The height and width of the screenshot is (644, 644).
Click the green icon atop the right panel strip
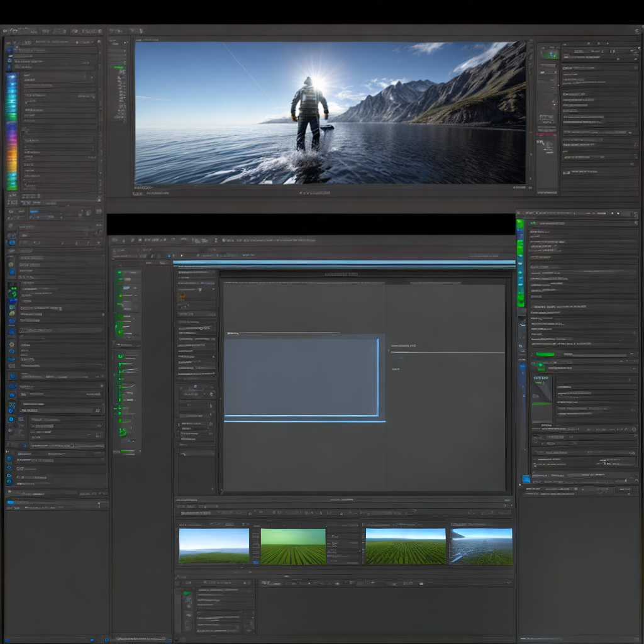tap(549, 55)
